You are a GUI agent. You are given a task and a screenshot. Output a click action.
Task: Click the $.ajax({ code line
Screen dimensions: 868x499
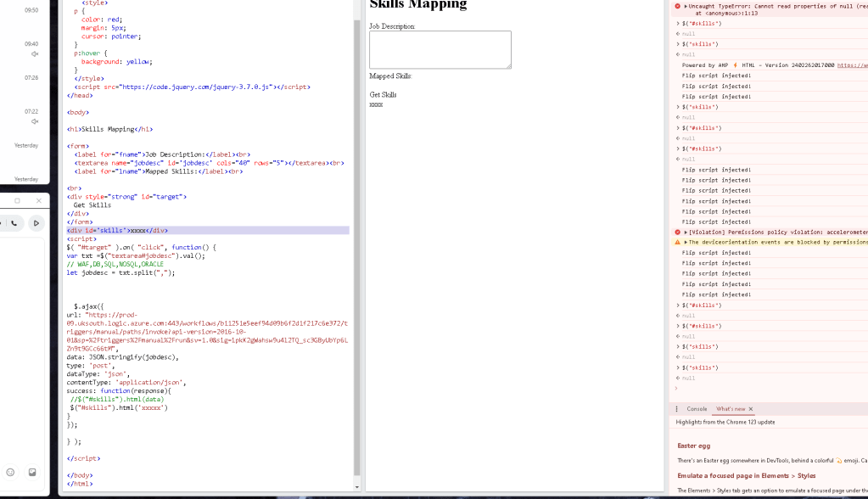click(x=88, y=306)
